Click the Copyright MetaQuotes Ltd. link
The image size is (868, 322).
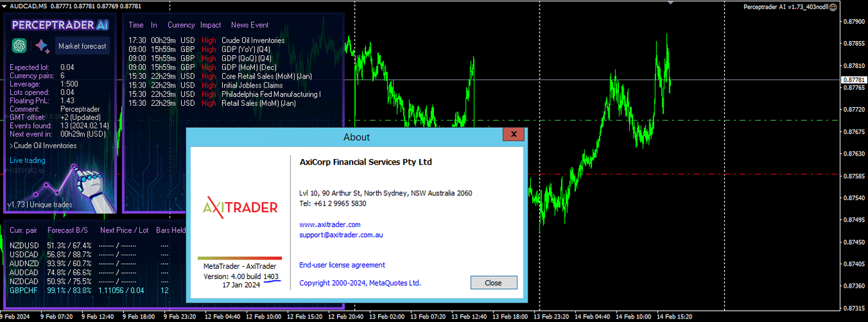tap(360, 283)
